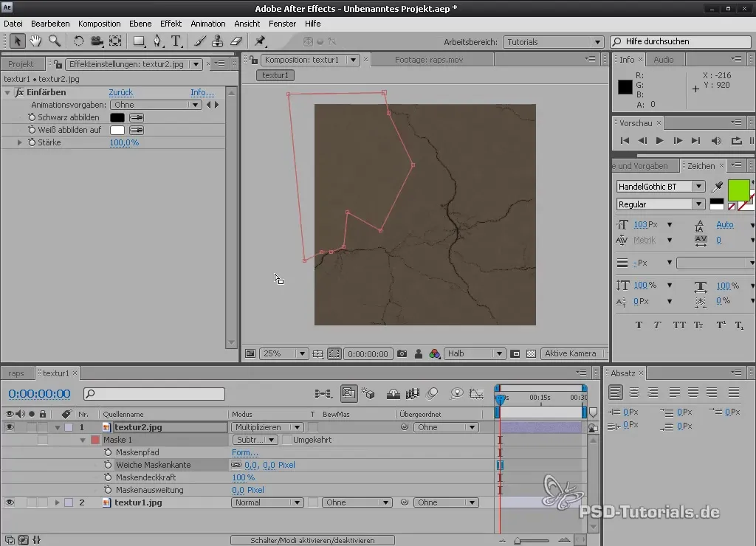Switch to the Audio tab
Screen dimensions: 756x546
click(664, 59)
